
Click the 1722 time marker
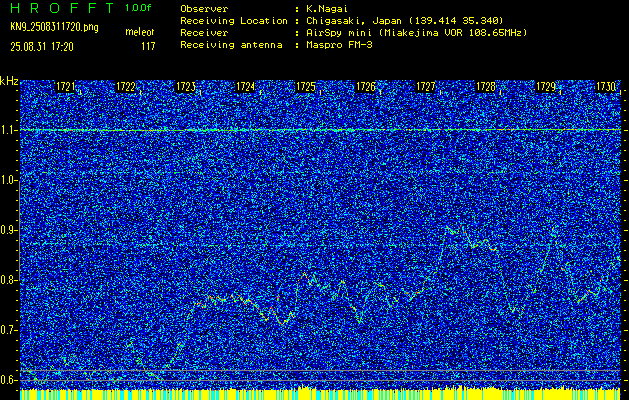click(x=126, y=87)
